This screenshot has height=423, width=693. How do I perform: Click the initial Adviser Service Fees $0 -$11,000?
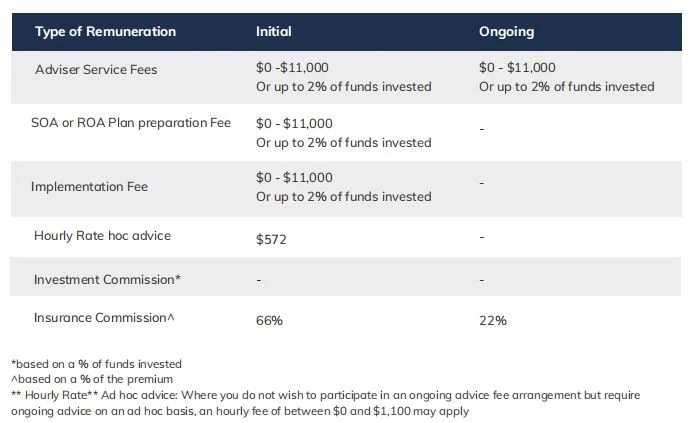point(292,68)
